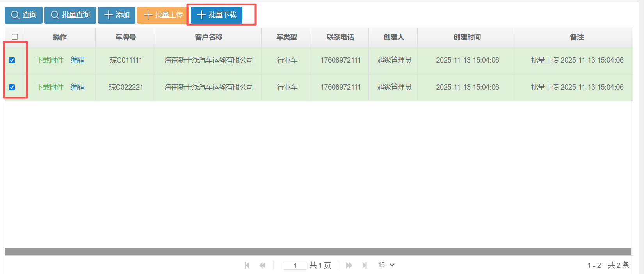Open 批量查询 batch query
This screenshot has width=644, height=274.
(x=70, y=15)
